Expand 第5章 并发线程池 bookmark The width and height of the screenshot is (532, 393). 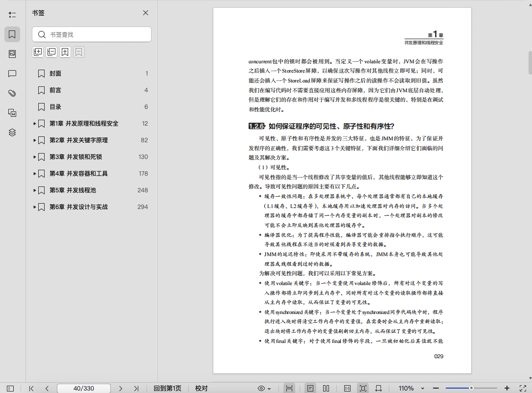(35, 190)
